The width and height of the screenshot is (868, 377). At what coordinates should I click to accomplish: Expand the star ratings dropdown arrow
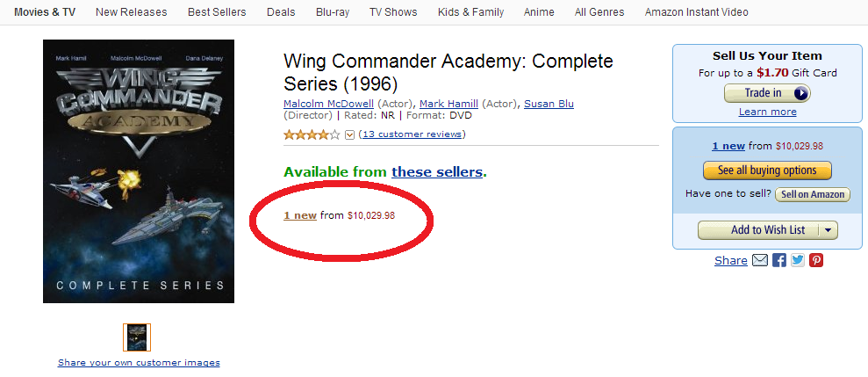click(x=349, y=134)
